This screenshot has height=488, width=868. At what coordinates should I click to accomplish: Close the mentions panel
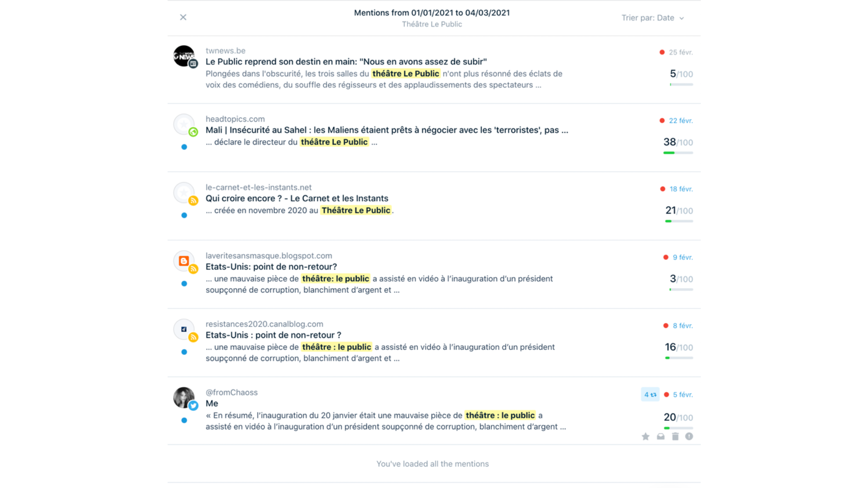point(183,17)
